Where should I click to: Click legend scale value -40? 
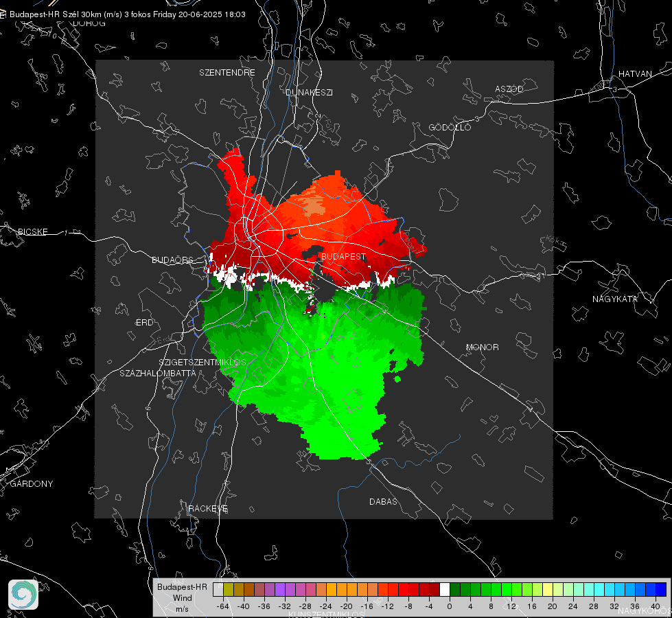[244, 607]
